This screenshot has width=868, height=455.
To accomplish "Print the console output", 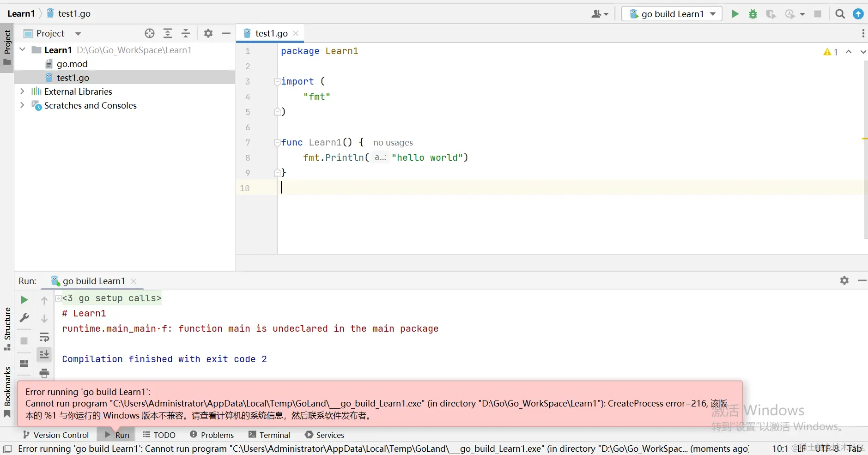I will 44,373.
